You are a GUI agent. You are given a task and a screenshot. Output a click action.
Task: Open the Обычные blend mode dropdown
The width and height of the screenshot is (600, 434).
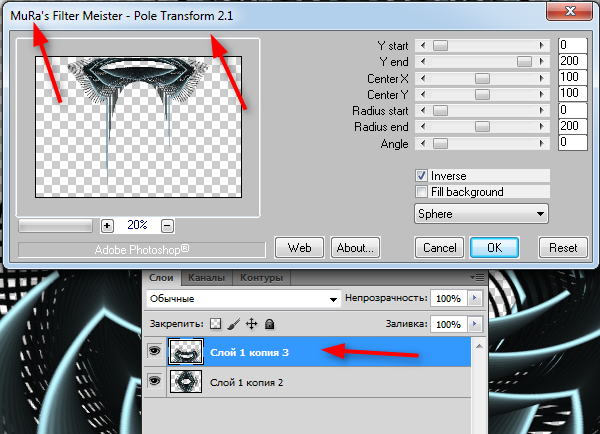(243, 299)
